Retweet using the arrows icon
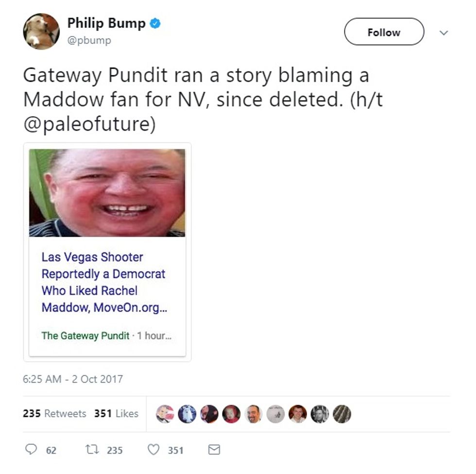Viewport: 476px width, 474px height. [x=92, y=449]
